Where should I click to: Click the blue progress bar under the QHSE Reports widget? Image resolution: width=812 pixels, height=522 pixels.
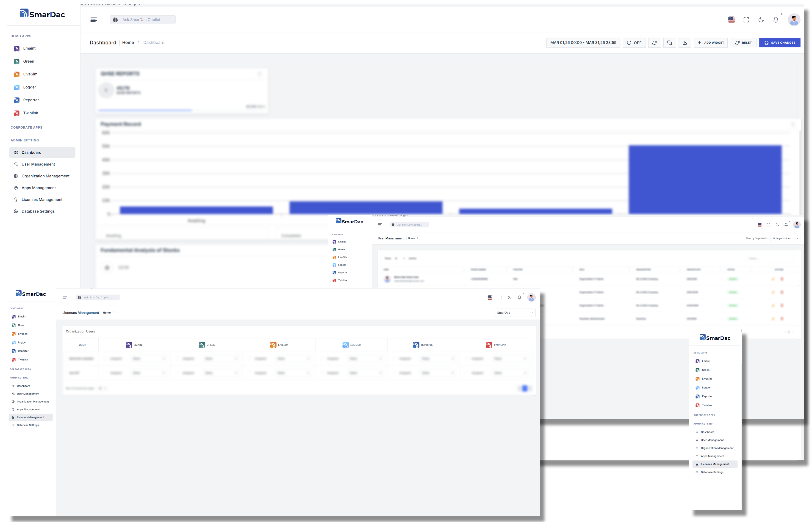click(145, 110)
